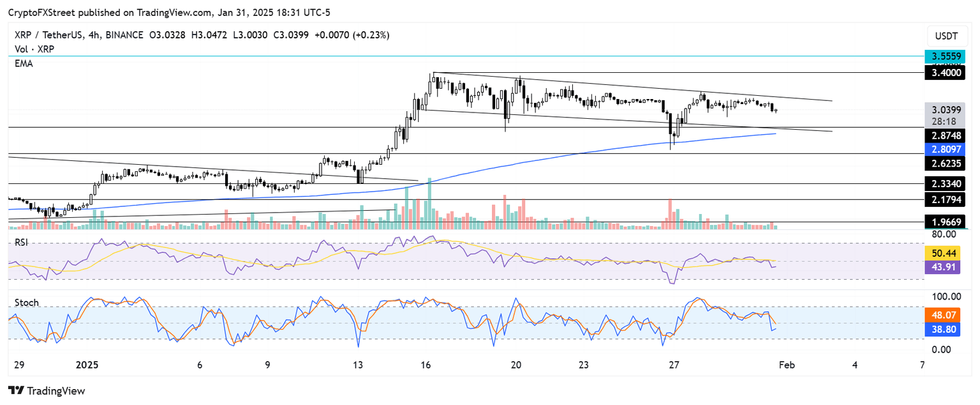Select the 2.1794 price level label
This screenshot has width=980, height=405.
pyautogui.click(x=946, y=200)
